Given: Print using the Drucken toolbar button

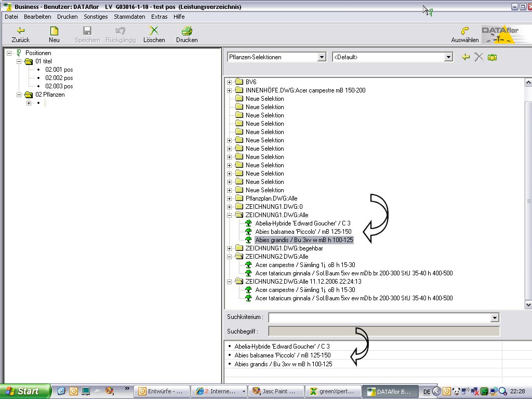Looking at the screenshot, I should pos(187,35).
